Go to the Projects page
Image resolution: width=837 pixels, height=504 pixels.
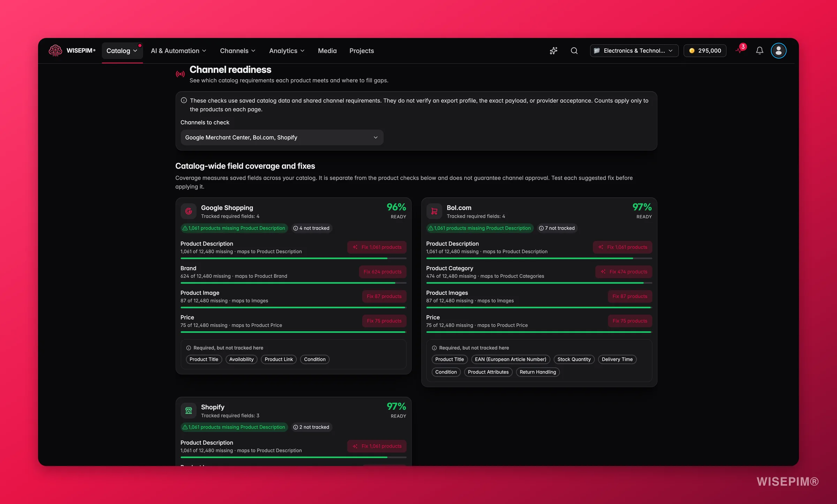pyautogui.click(x=361, y=51)
